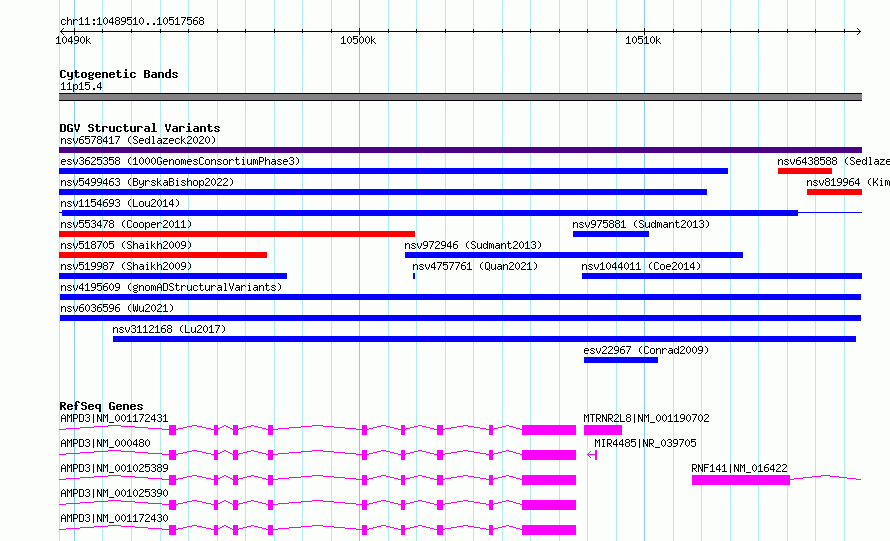Image resolution: width=890 pixels, height=541 pixels.
Task: Click the nsv553478 (Cooper2011) label
Action: pyautogui.click(x=126, y=224)
